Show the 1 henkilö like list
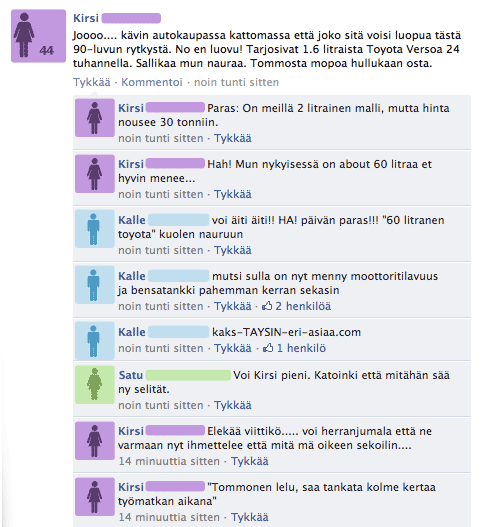488x527 pixels. pos(301,348)
